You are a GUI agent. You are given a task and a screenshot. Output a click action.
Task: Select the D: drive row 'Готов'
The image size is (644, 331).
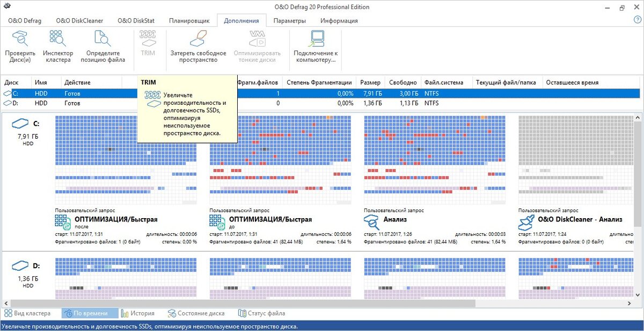pyautogui.click(x=320, y=103)
